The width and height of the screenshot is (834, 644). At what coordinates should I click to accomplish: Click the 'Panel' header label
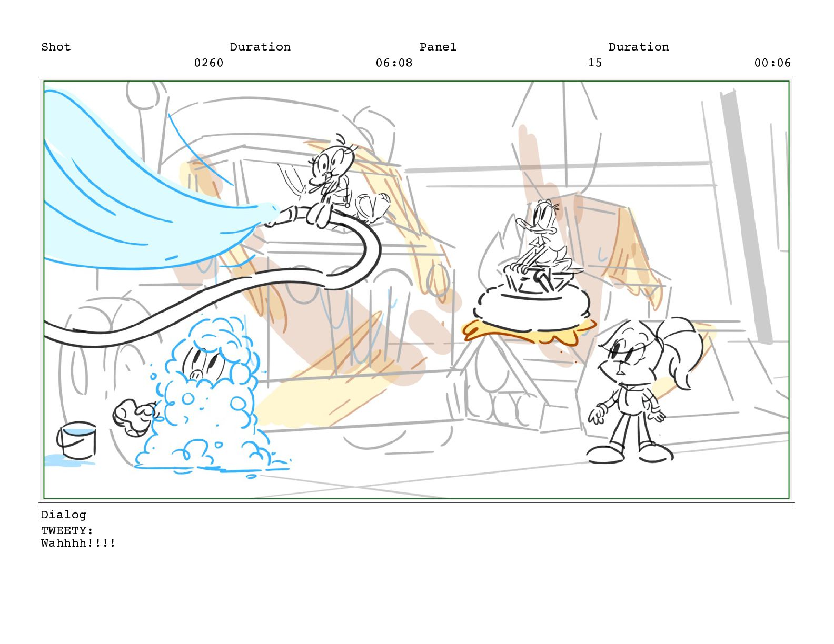tap(438, 47)
